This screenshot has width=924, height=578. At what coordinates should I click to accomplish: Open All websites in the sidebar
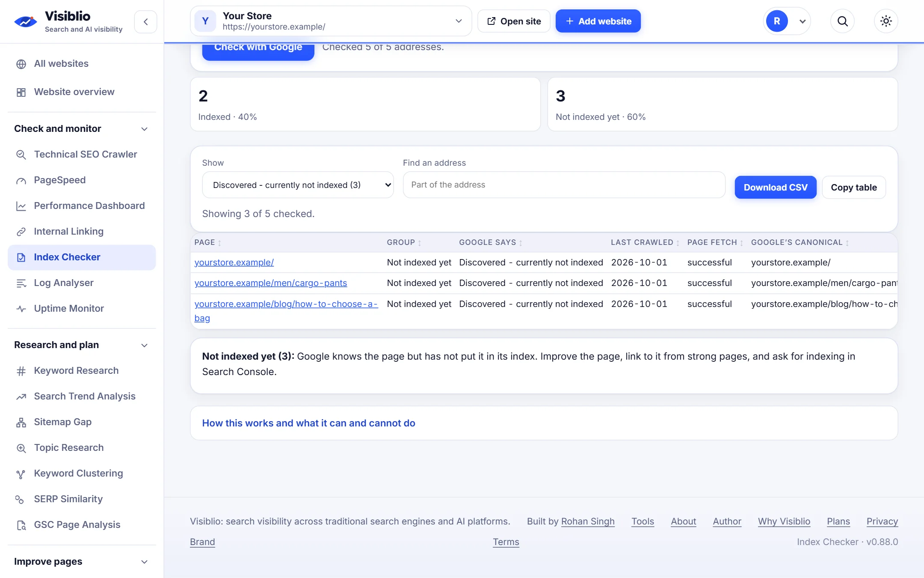pyautogui.click(x=82, y=64)
